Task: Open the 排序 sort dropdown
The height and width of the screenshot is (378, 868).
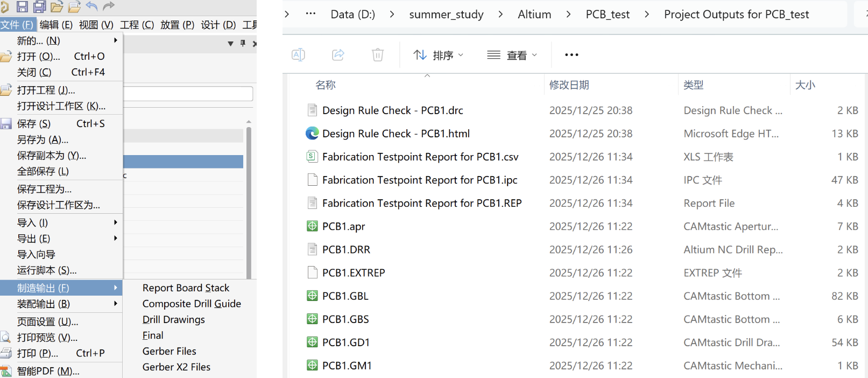Action: [438, 55]
